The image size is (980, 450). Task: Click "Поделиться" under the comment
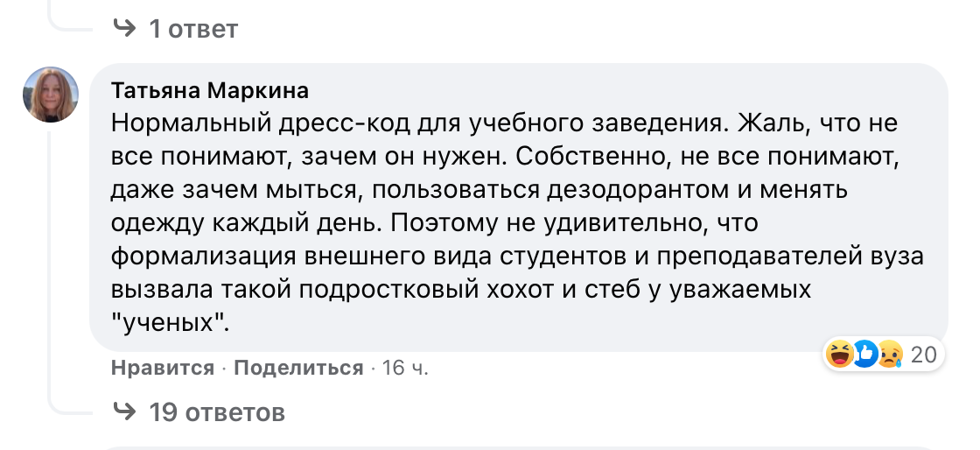coord(298,368)
